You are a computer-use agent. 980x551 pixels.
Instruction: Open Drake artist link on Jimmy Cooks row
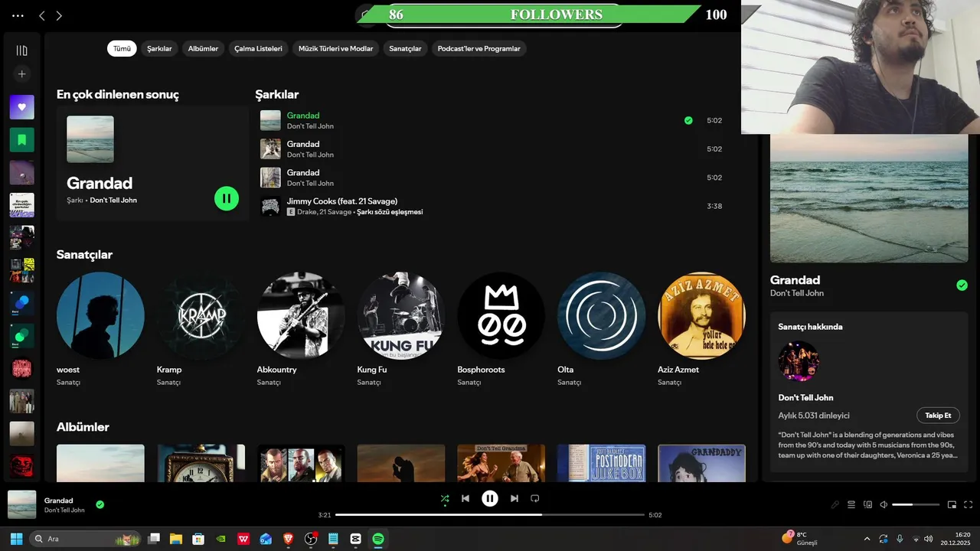point(306,212)
